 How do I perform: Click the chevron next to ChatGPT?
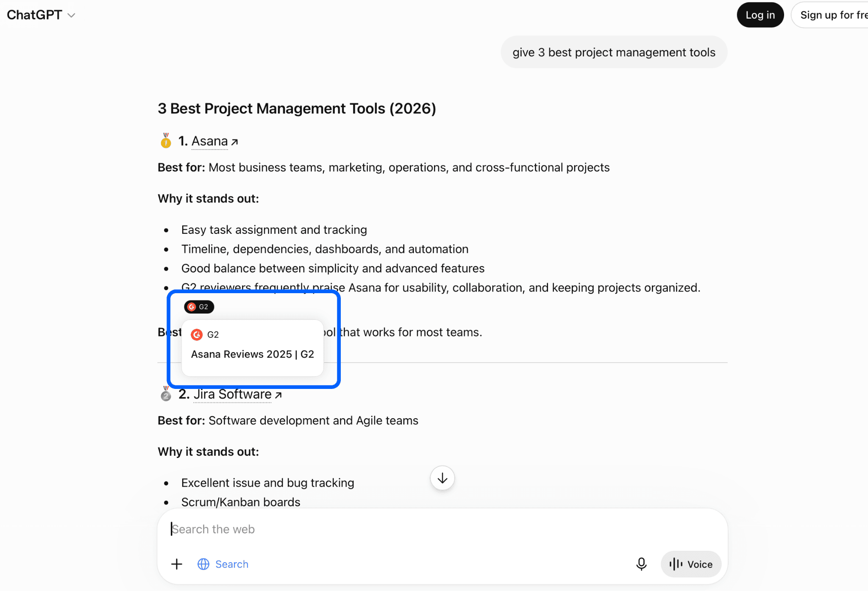[x=72, y=16]
